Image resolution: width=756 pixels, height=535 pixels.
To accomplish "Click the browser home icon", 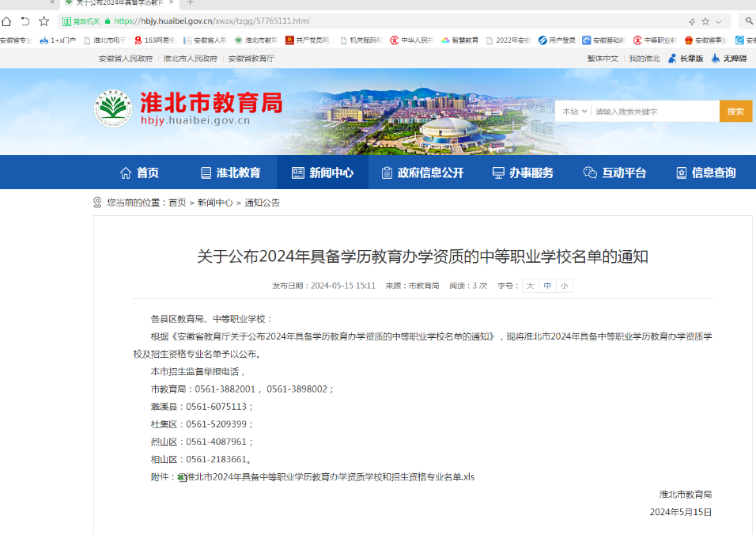I will click(7, 21).
